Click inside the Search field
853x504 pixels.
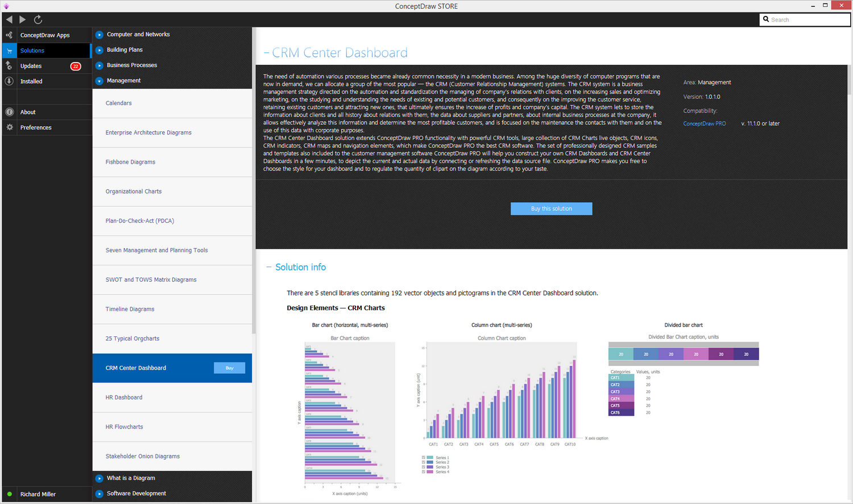click(x=805, y=19)
